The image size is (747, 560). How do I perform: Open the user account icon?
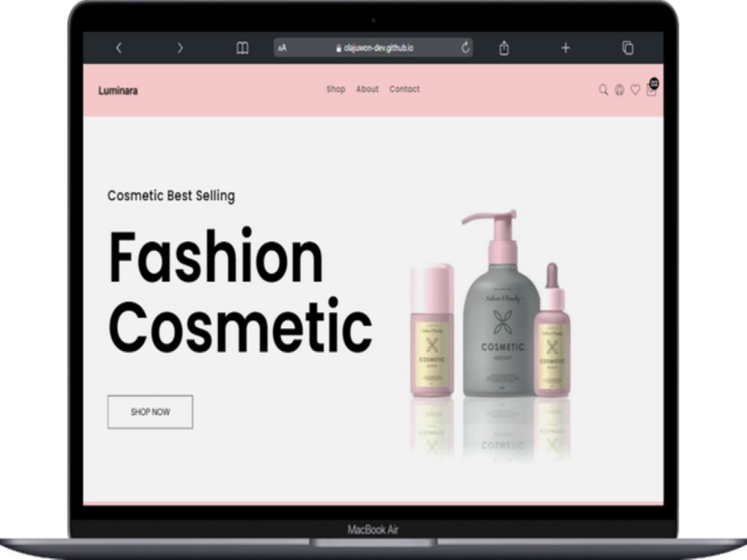pyautogui.click(x=619, y=90)
